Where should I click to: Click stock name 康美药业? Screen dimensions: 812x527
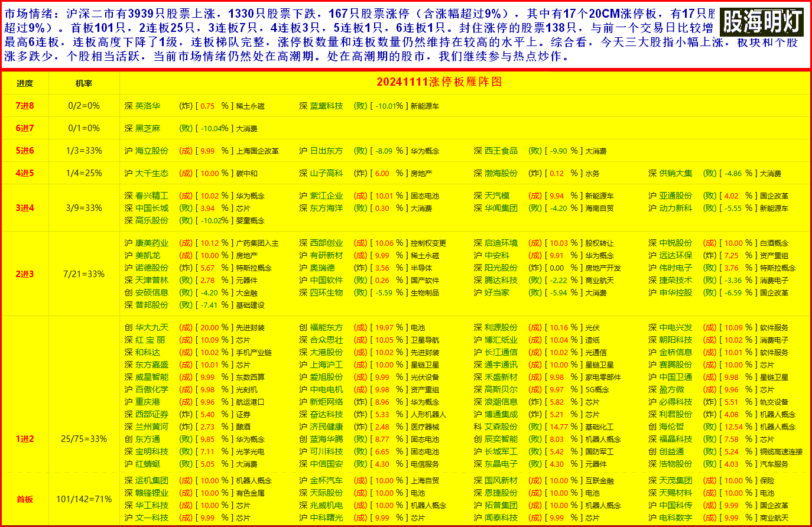click(x=152, y=243)
